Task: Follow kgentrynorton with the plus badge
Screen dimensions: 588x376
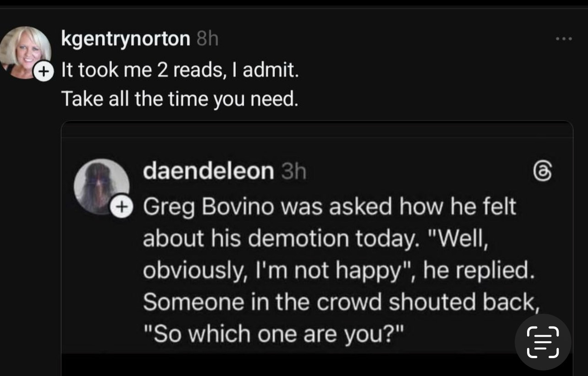Action: pos(44,72)
